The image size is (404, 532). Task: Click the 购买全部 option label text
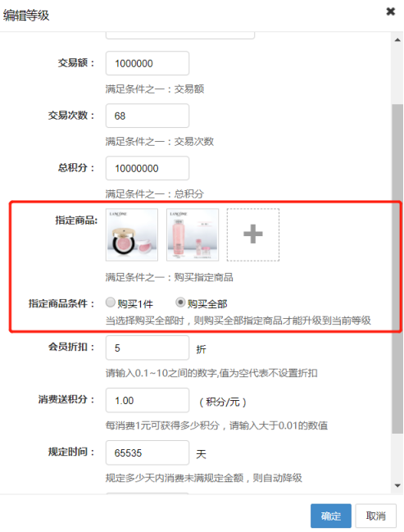pos(207,303)
